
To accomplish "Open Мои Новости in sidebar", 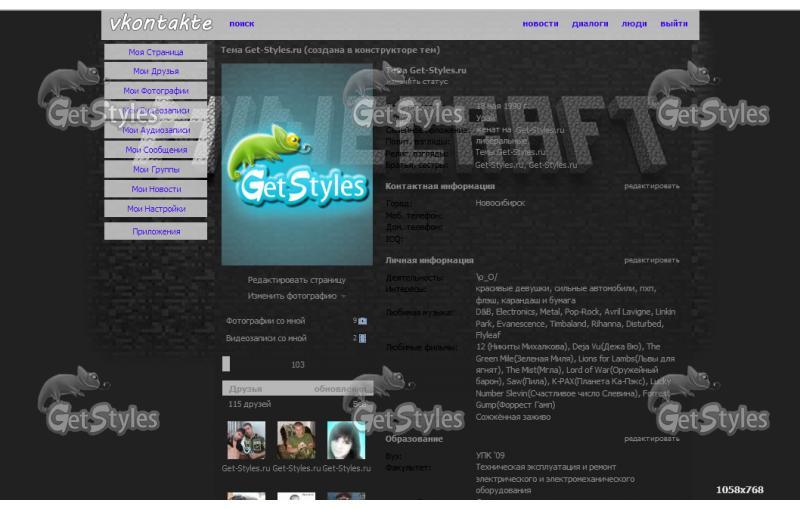I will (x=156, y=189).
